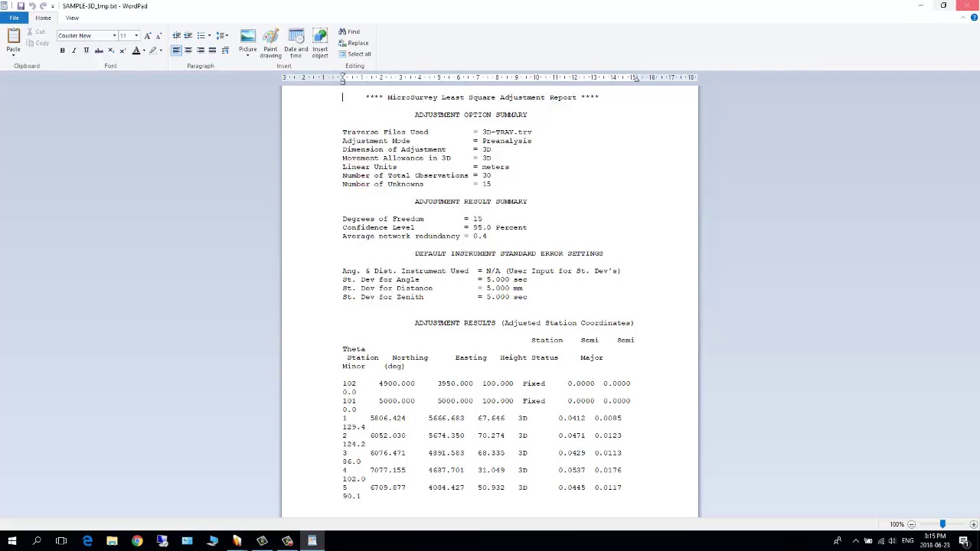Decrease paragraph indent

point(176,35)
